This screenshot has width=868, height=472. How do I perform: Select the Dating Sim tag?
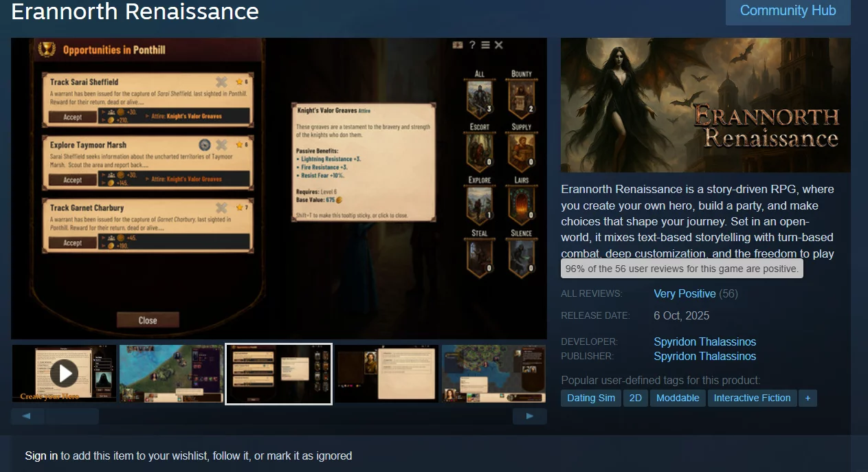590,398
